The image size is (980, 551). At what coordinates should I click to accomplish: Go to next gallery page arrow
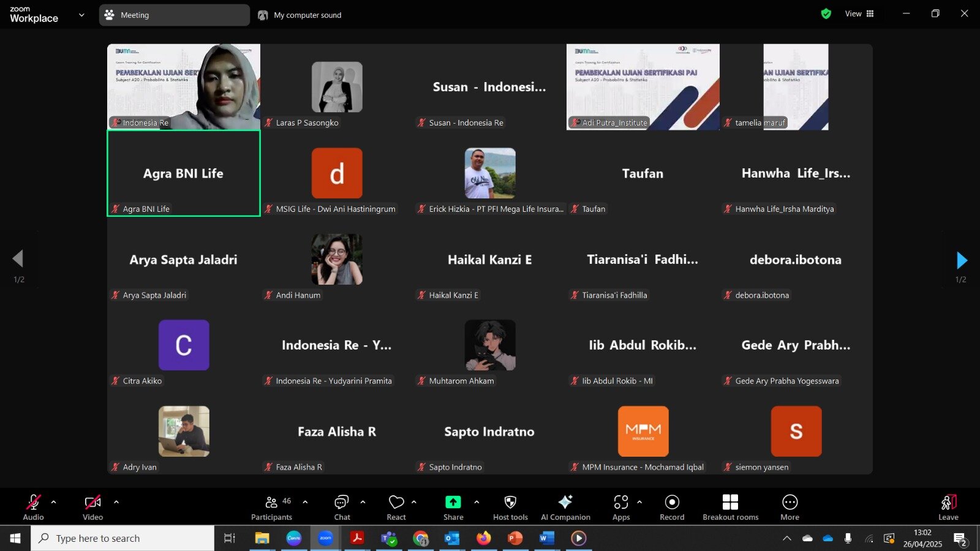point(962,260)
